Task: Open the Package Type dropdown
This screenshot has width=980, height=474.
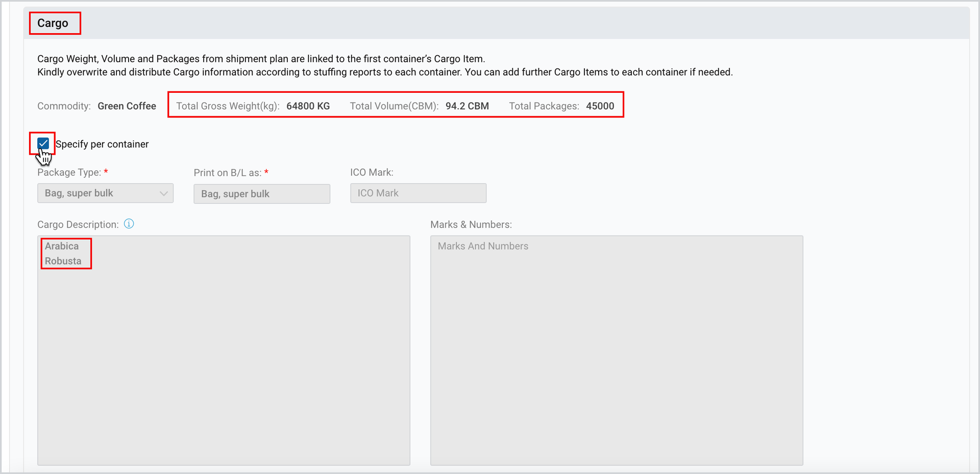Action: (105, 193)
